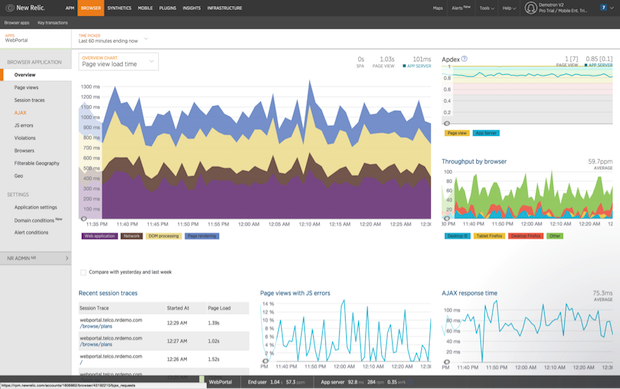Viewport: 620px width, 389px height.
Task: Toggle Network legend series
Action: pyautogui.click(x=132, y=236)
